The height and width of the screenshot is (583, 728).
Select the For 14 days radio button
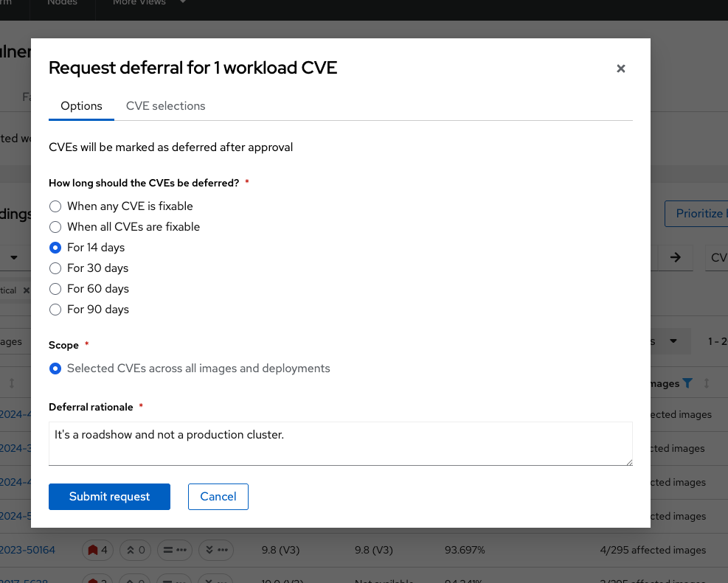click(55, 248)
